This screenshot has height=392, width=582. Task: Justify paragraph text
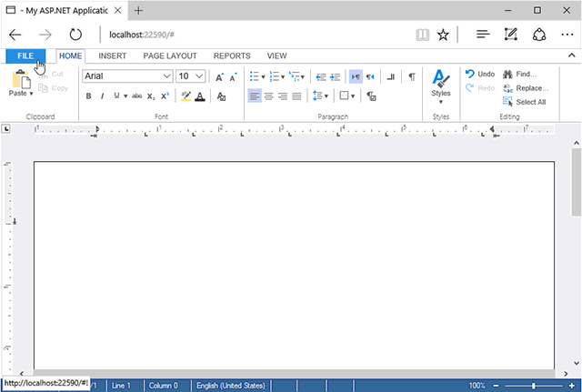(296, 96)
